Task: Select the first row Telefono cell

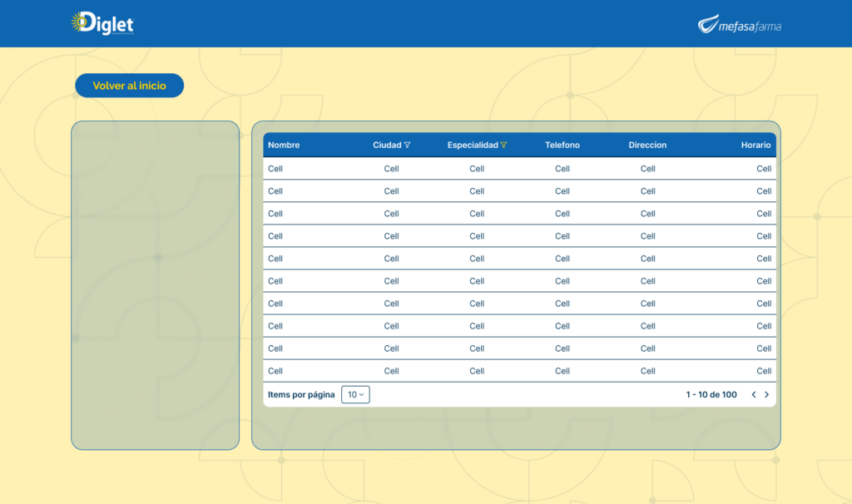Action: point(562,169)
